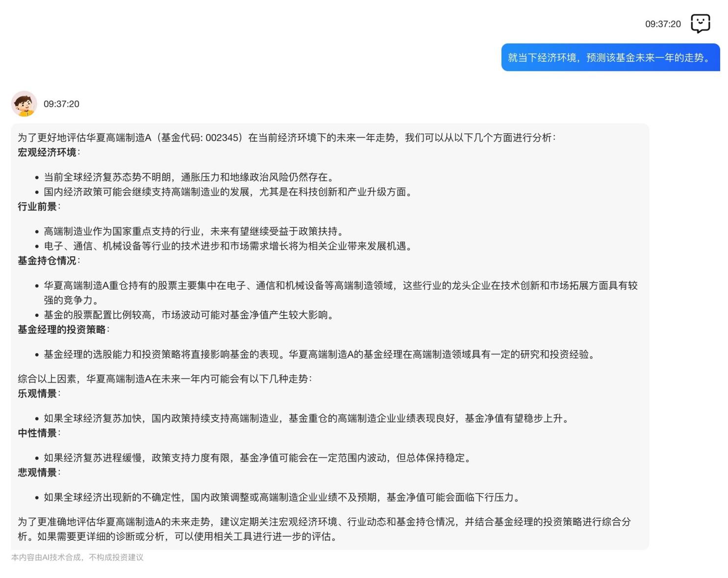Click the summary line 综合以上因素

pyautogui.click(x=165, y=379)
